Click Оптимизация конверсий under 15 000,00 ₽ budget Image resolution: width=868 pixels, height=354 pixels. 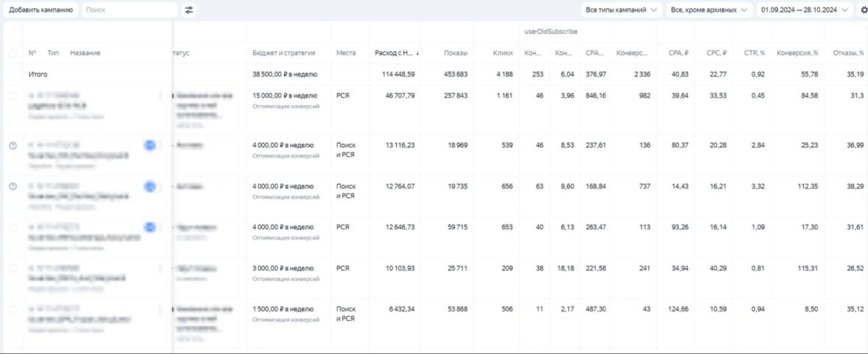tap(286, 106)
